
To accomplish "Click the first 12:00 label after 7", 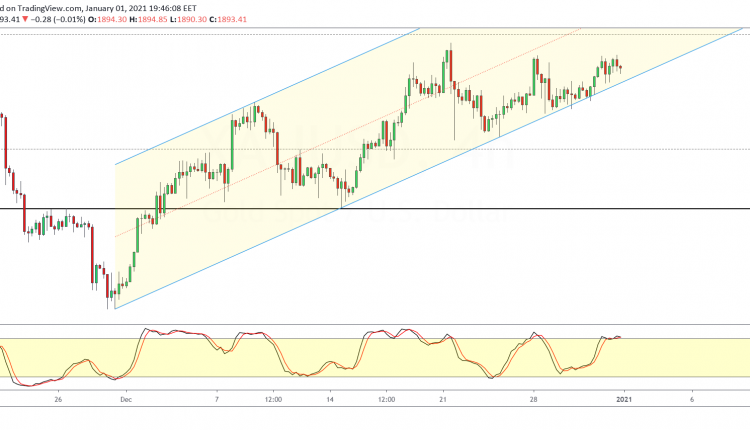I will coord(273,399).
